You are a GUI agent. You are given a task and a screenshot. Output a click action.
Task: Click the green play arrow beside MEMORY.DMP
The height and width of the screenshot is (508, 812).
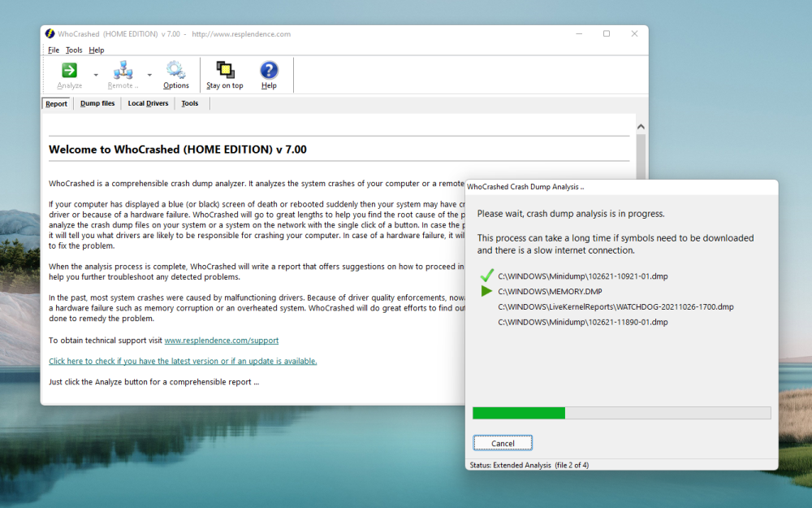(x=486, y=291)
